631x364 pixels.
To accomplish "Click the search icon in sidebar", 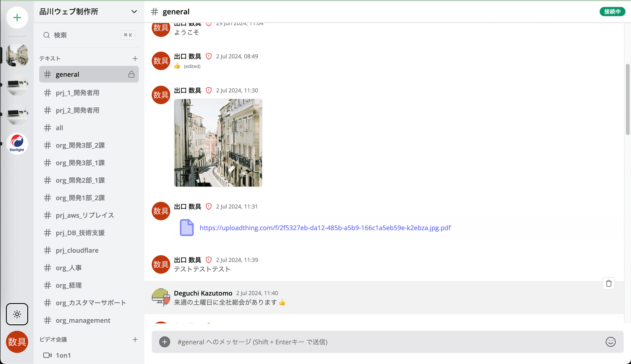I will click(x=47, y=35).
